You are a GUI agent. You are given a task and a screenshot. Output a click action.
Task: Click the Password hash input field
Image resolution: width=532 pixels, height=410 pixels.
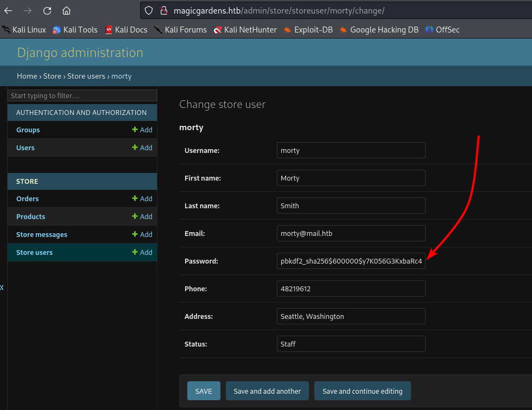(x=351, y=261)
